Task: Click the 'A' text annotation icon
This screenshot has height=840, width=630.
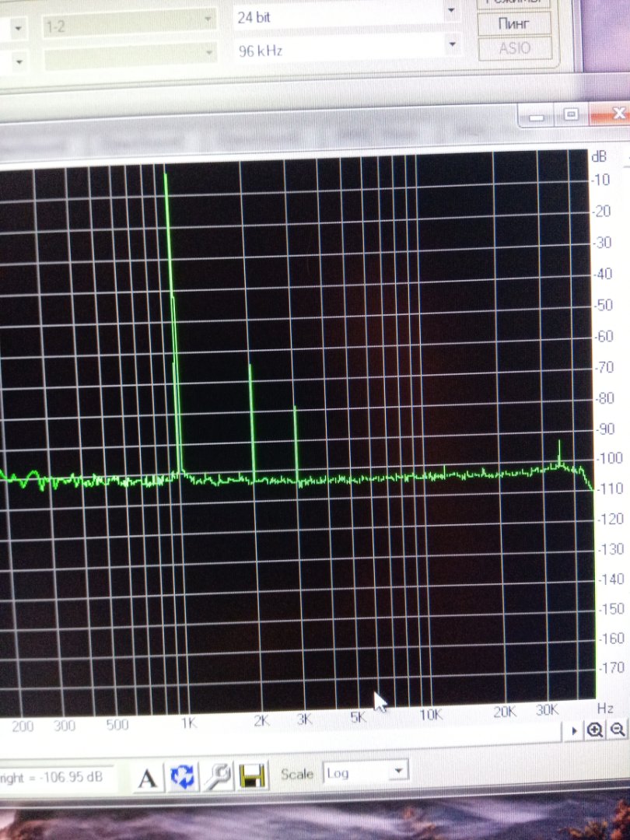Action: click(148, 777)
